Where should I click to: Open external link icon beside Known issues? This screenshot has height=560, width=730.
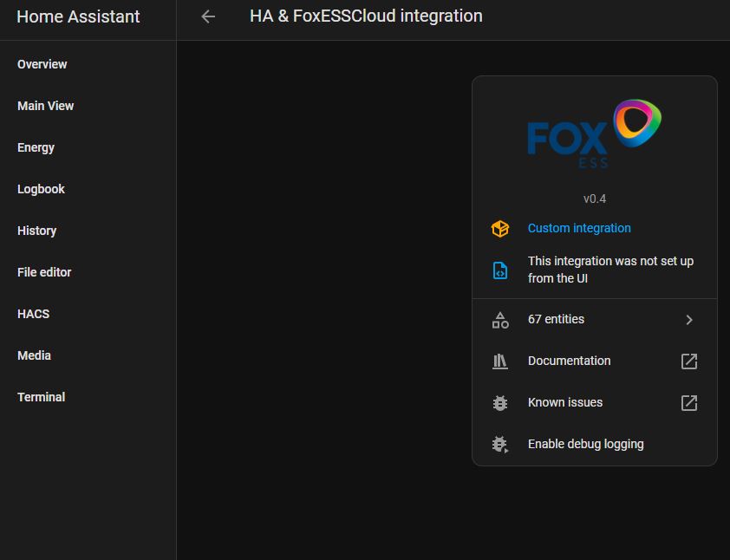click(x=689, y=403)
